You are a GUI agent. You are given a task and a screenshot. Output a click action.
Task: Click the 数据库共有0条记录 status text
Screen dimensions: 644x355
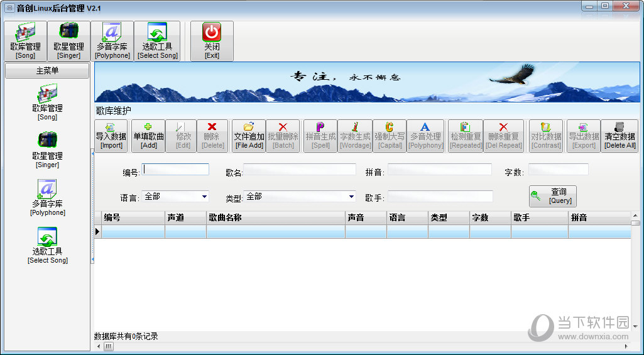[126, 337]
